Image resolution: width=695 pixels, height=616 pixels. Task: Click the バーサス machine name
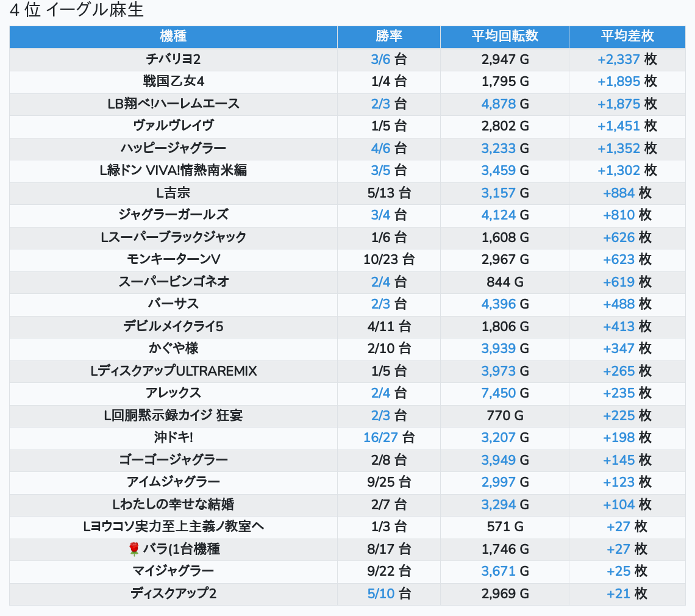tap(173, 304)
